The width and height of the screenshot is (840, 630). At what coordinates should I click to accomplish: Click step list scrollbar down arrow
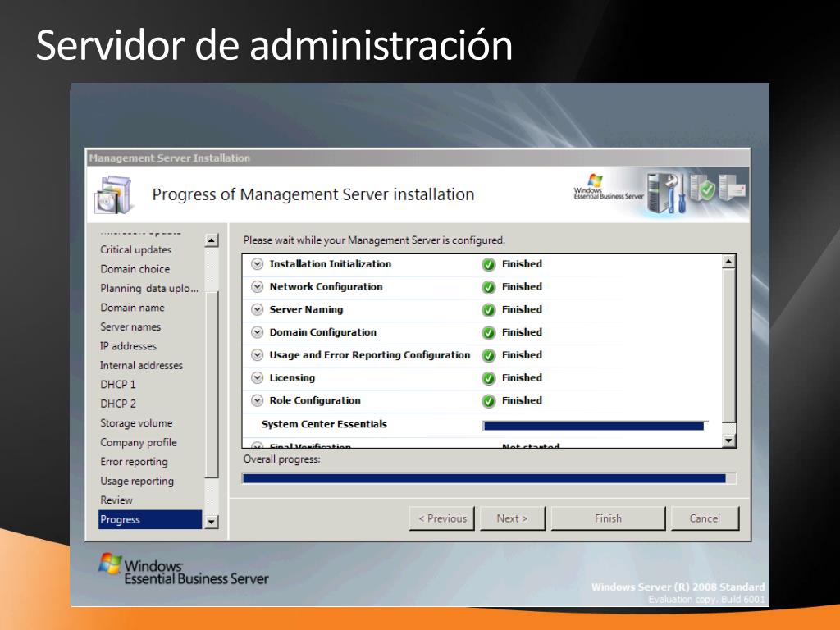click(212, 522)
